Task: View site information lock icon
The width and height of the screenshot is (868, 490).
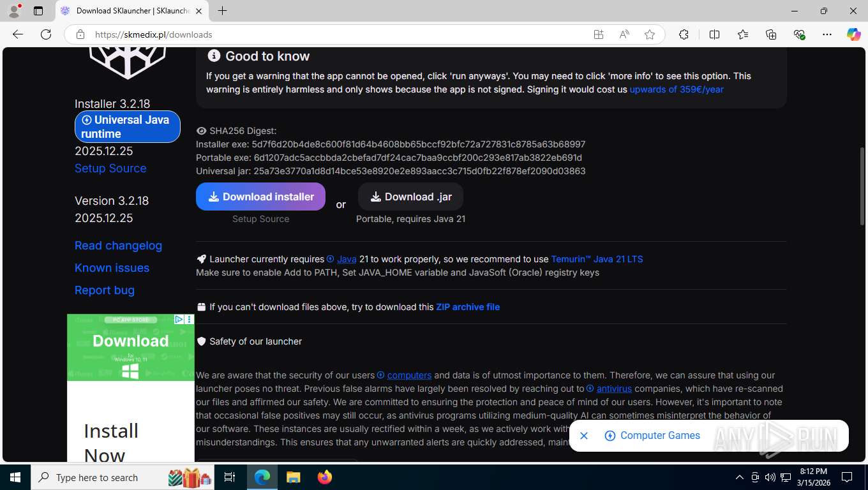Action: click(x=80, y=34)
